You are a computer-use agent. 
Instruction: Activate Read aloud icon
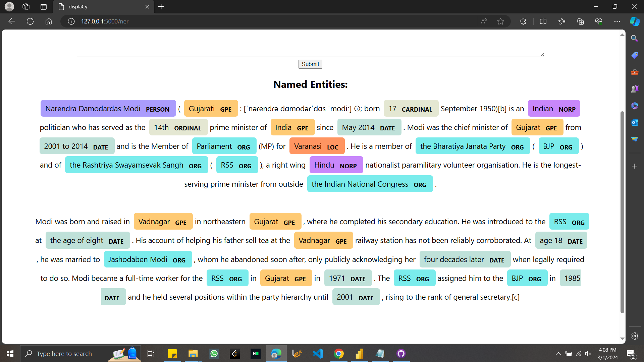pos(484,21)
